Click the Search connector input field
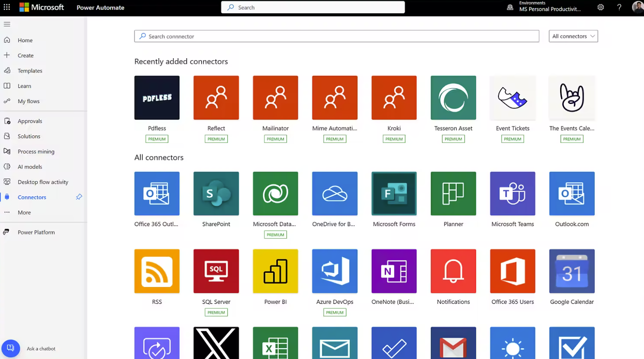 tap(336, 36)
